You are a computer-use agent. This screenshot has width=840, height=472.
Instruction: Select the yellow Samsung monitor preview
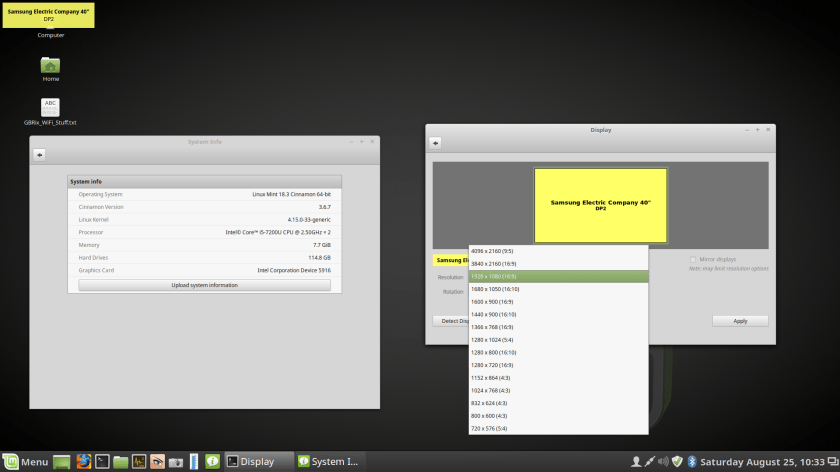pos(600,204)
